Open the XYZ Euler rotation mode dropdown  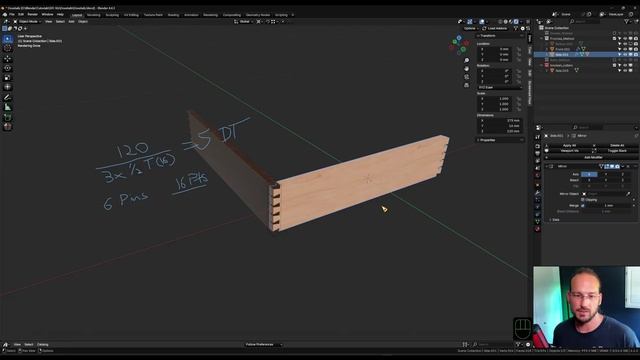pyautogui.click(x=500, y=87)
